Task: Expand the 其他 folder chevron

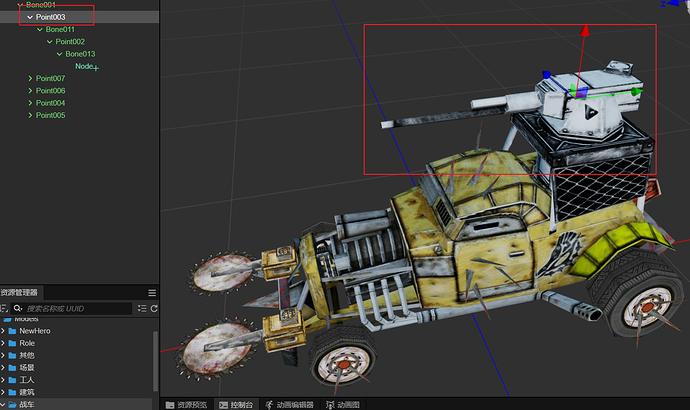Action: pyautogui.click(x=3, y=355)
